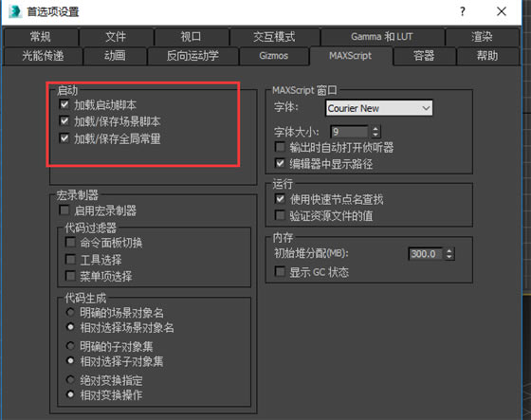The image size is (531, 420).
Task: Toggle 编辑器中显示路径 checkbox
Action: (x=280, y=163)
